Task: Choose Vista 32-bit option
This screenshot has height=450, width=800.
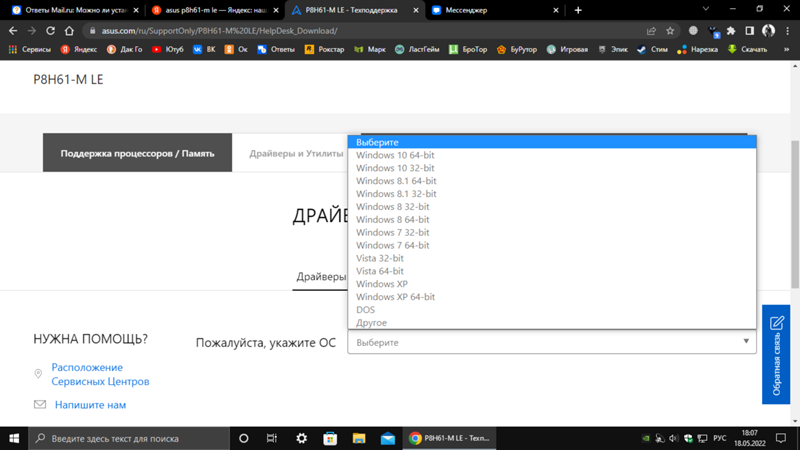Action: click(x=552, y=258)
